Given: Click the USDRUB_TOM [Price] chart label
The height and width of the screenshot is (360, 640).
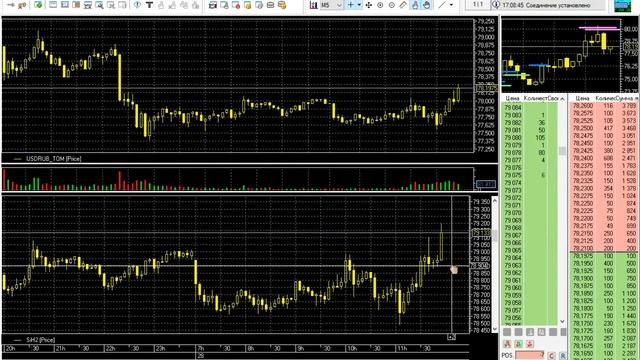Looking at the screenshot, I should (53, 159).
